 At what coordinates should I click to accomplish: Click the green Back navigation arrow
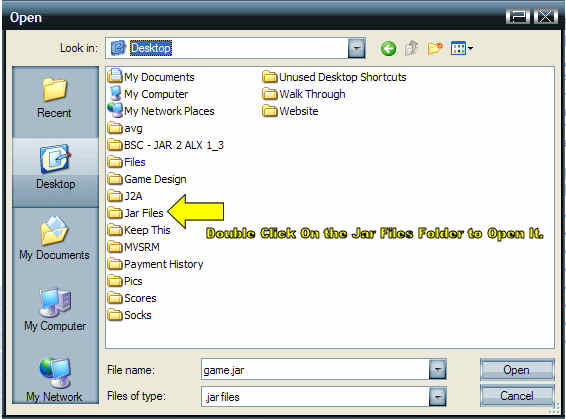(x=388, y=48)
